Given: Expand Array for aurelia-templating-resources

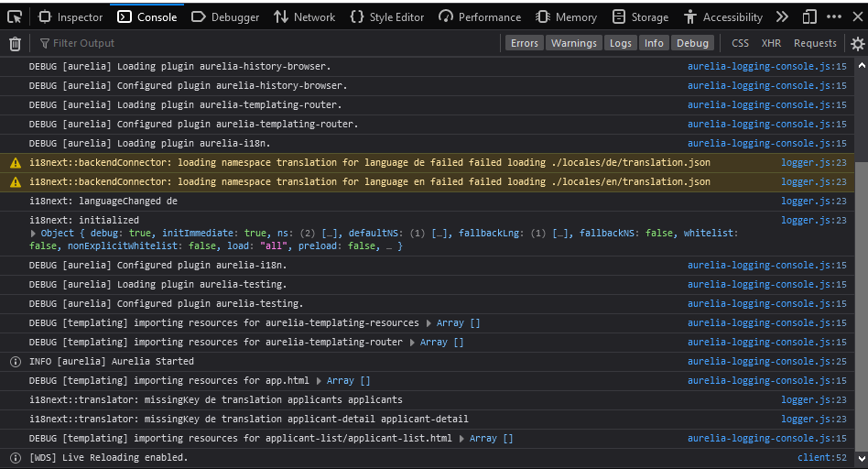Looking at the screenshot, I should click(x=429, y=322).
